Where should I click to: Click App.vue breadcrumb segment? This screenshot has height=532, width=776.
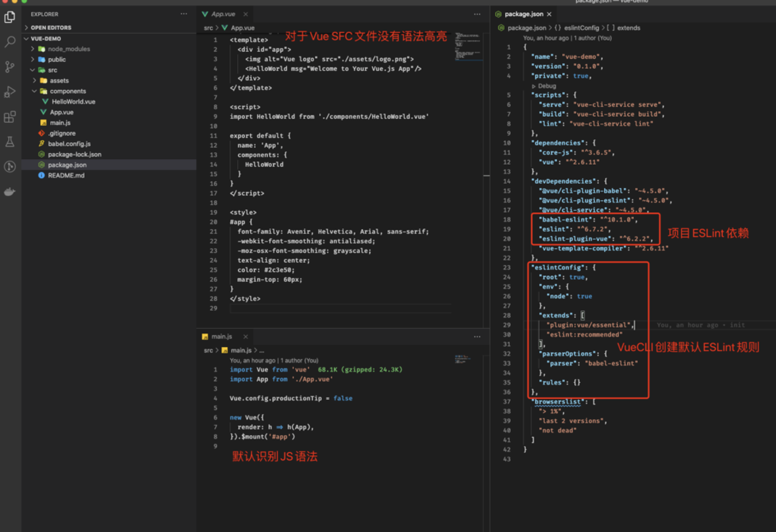pos(242,28)
